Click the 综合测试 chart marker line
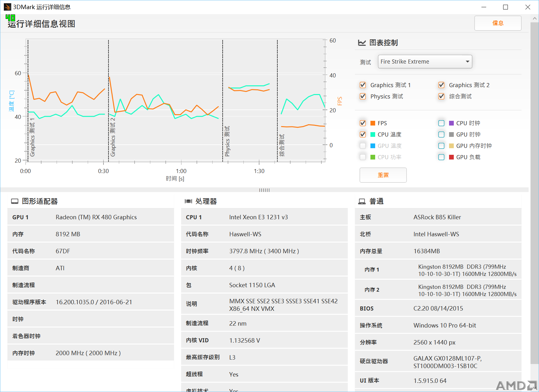The width and height of the screenshot is (539, 392). coord(277,101)
